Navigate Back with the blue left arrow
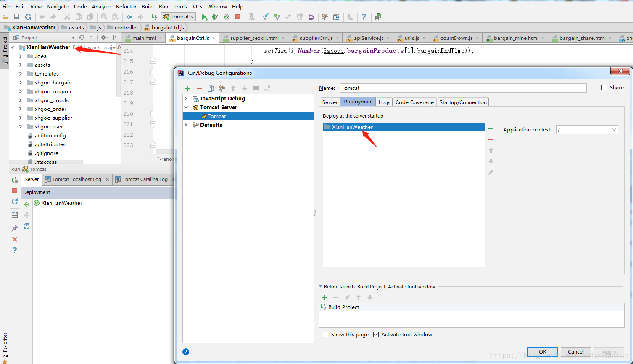The height and width of the screenshot is (364, 633). point(129,17)
